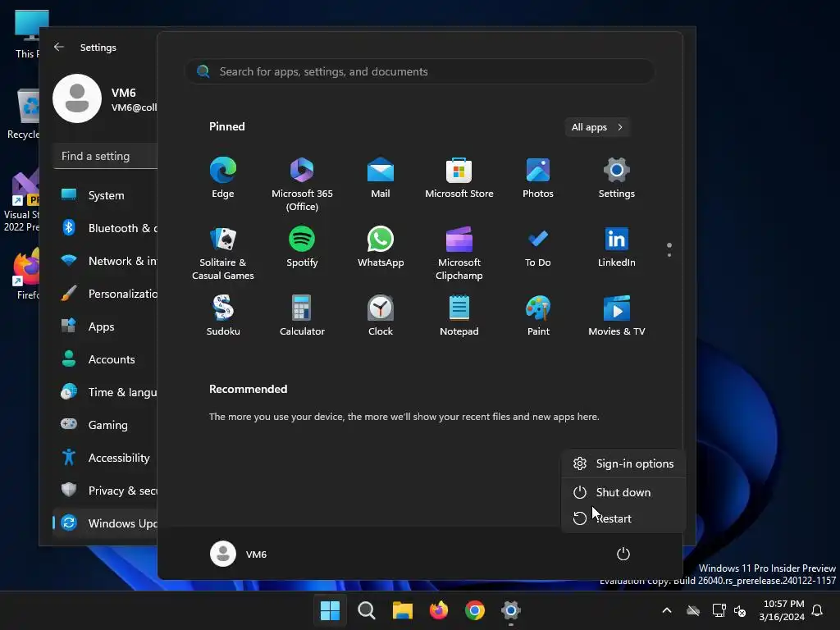The width and height of the screenshot is (840, 630).
Task: Open Microsoft Store from pinned apps
Action: [459, 178]
